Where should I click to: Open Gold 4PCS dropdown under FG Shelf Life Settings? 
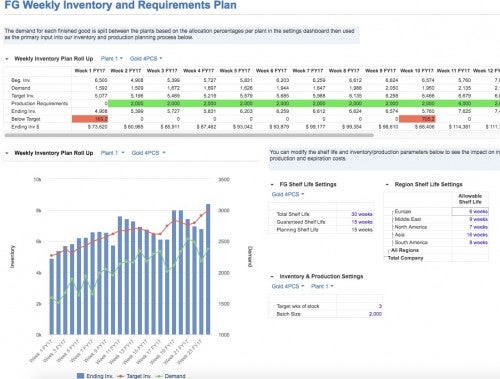[288, 194]
